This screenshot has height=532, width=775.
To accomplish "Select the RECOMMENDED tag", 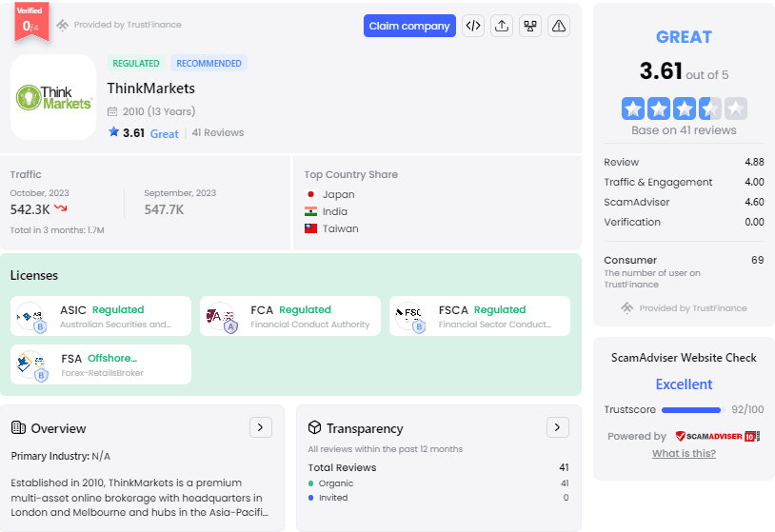I will coord(209,63).
